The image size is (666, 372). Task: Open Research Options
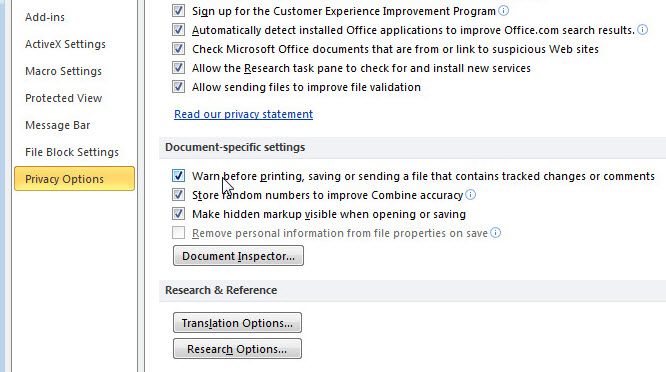pos(237,349)
